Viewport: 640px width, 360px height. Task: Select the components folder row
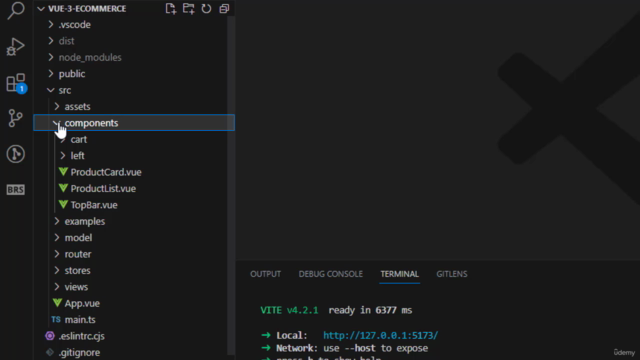134,123
